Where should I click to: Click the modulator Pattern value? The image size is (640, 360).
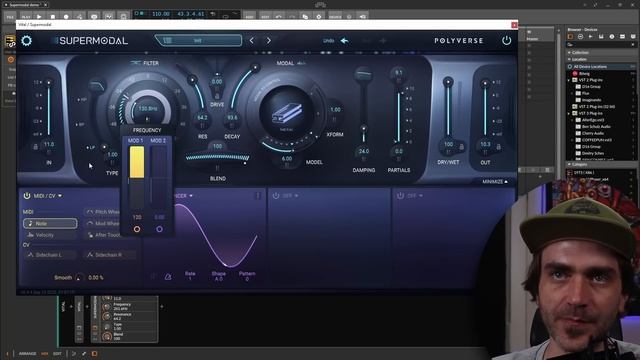tap(247, 279)
